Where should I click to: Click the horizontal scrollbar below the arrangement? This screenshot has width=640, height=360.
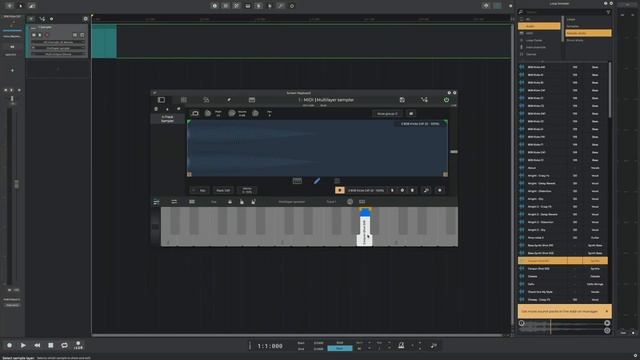tap(297, 335)
